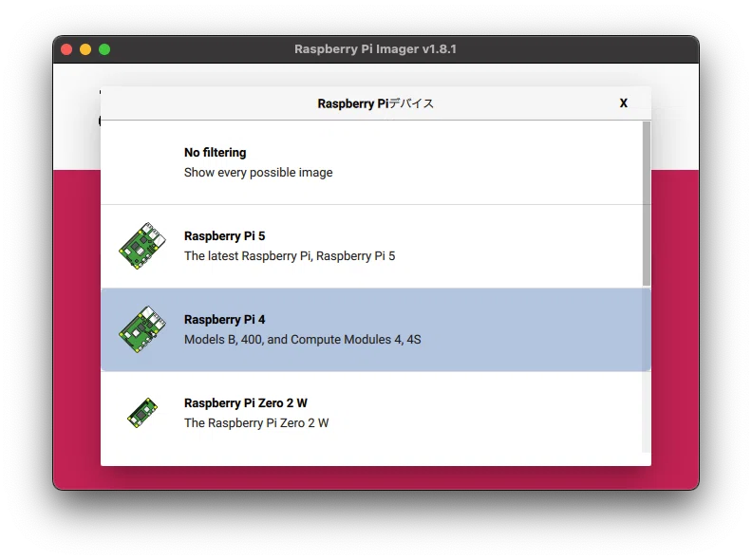Click the Raspberry Pi 4 board icon
This screenshot has width=752, height=560.
(142, 329)
